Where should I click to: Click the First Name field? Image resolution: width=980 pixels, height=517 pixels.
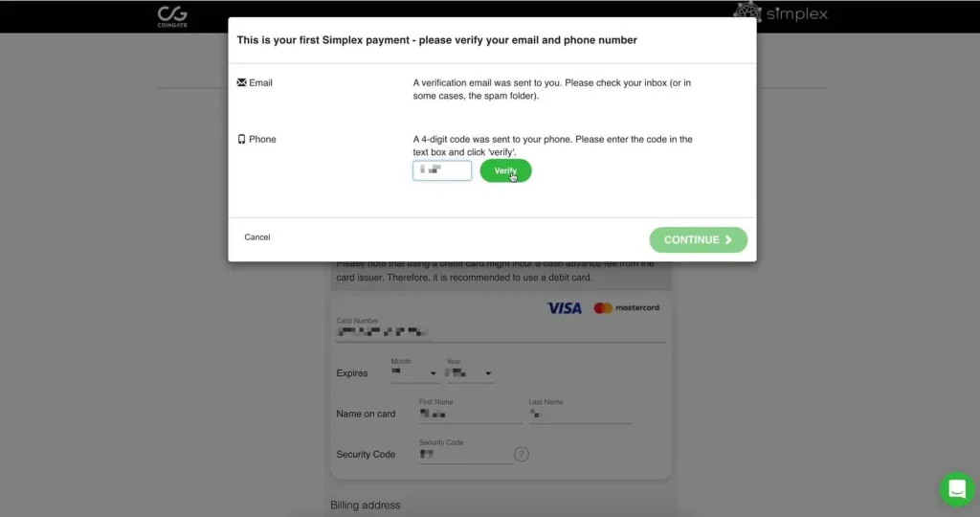click(x=470, y=415)
